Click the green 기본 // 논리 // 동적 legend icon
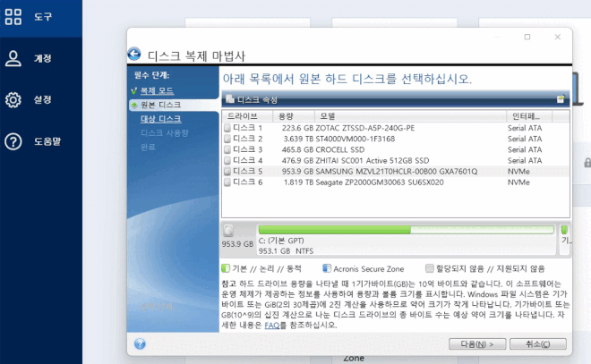The height and width of the screenshot is (364, 591). [x=226, y=268]
